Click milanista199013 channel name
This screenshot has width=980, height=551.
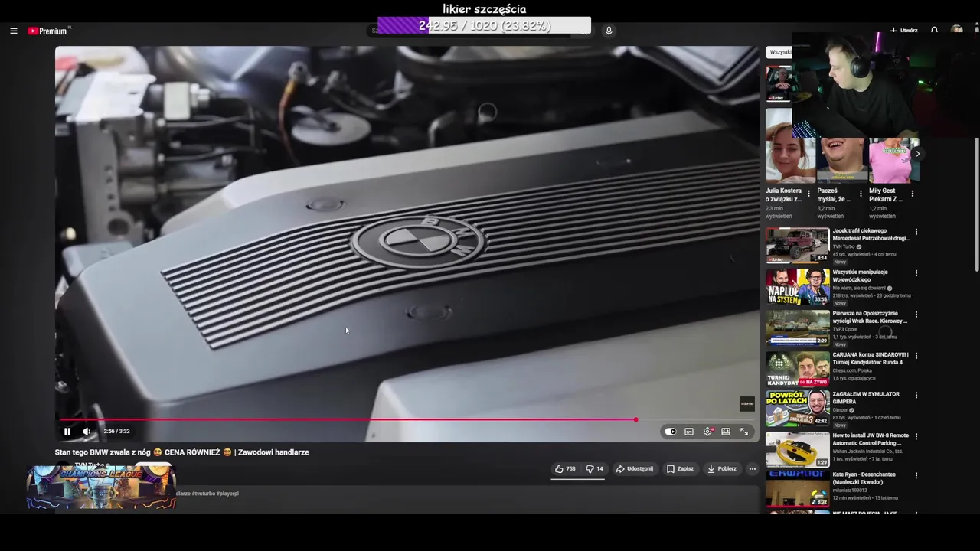coord(851,491)
